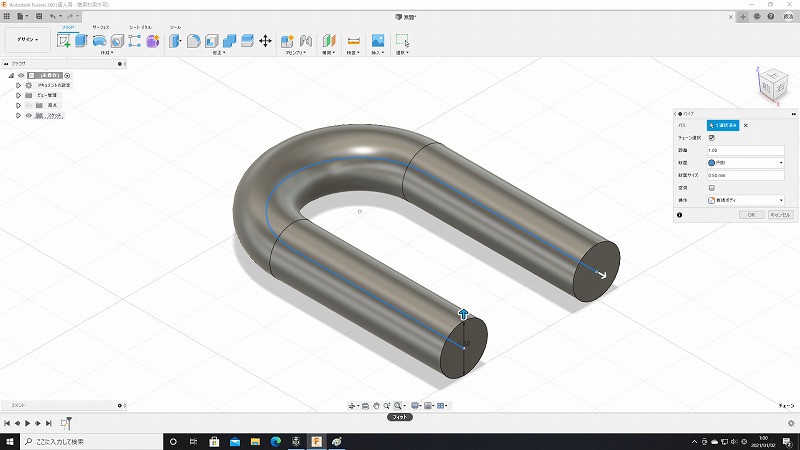Open the operation New Body dropdown
800x450 pixels.
tap(745, 200)
